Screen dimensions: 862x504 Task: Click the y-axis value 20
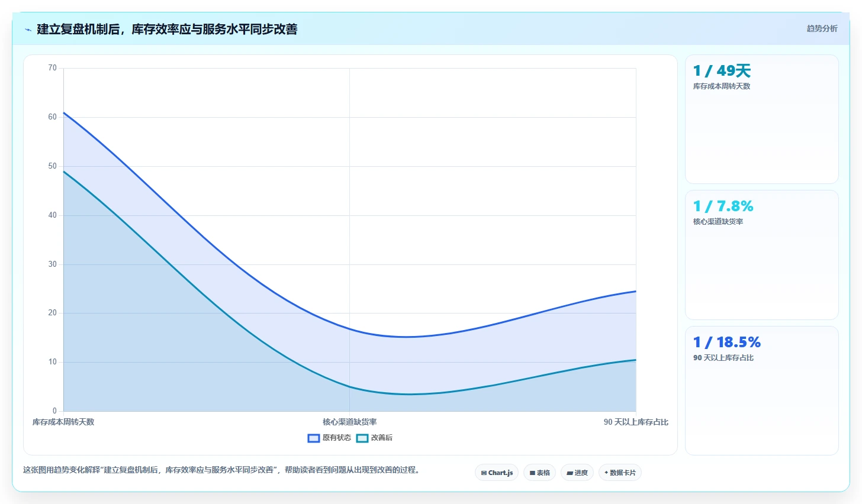point(53,313)
